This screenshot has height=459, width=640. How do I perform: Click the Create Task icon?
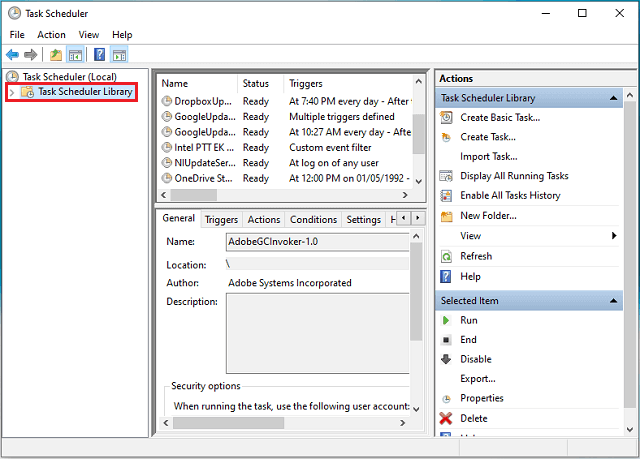[446, 137]
